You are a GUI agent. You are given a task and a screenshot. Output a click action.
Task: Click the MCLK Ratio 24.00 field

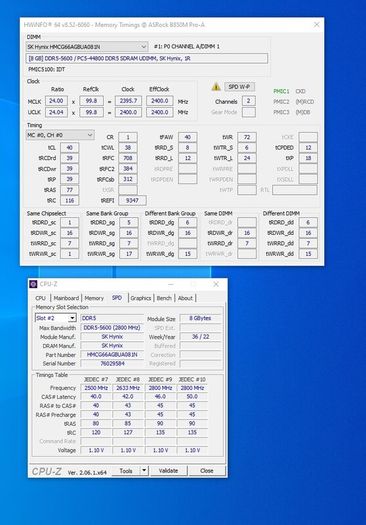click(x=56, y=101)
